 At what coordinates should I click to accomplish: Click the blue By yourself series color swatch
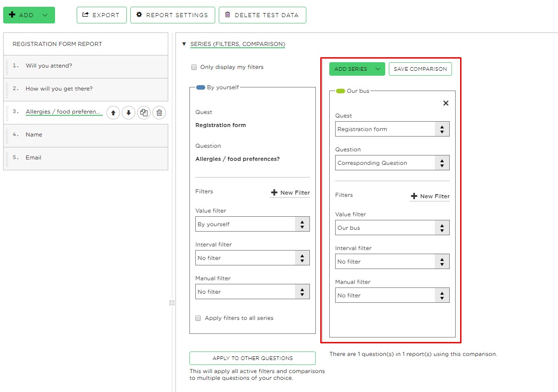coord(201,87)
